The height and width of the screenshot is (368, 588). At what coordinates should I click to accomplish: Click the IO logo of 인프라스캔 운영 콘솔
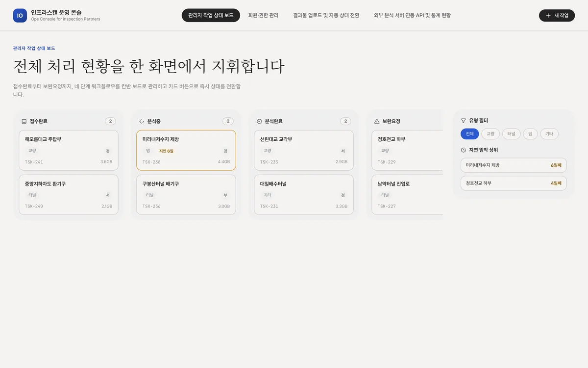click(20, 15)
